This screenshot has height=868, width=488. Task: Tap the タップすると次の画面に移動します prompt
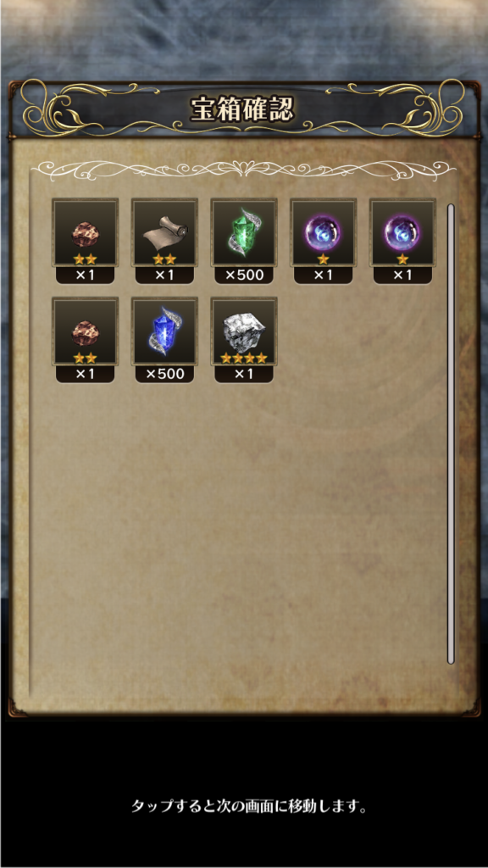(x=249, y=806)
